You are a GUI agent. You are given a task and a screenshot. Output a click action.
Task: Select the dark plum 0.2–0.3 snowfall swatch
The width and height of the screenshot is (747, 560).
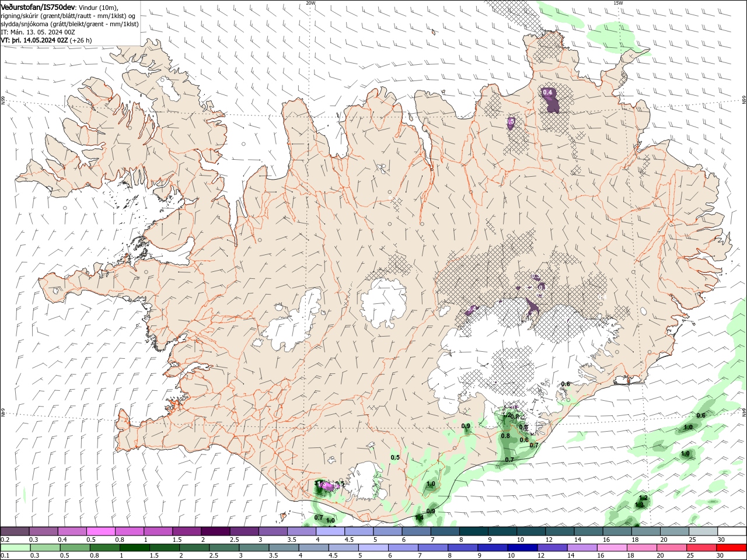15,531
